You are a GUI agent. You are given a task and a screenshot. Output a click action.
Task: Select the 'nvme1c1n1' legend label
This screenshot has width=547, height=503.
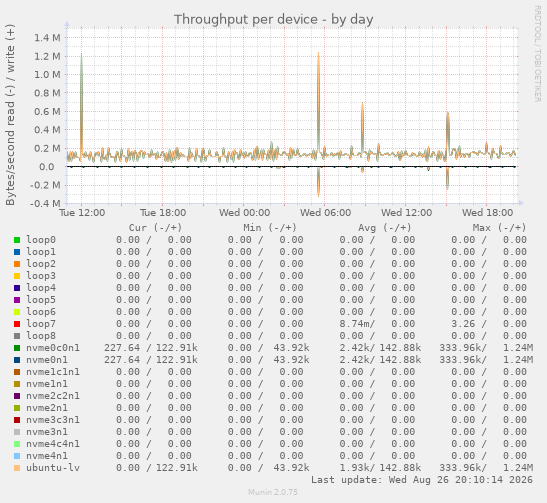(53, 372)
